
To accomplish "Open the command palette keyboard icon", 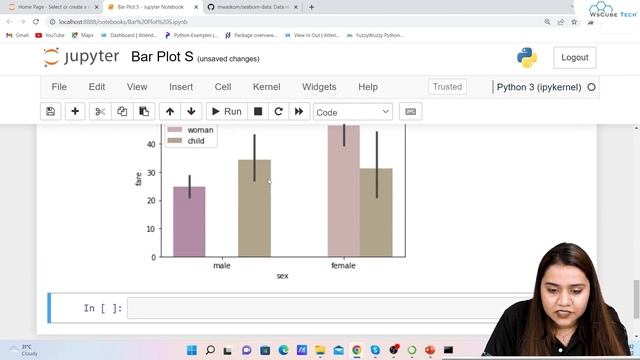I will (x=411, y=111).
